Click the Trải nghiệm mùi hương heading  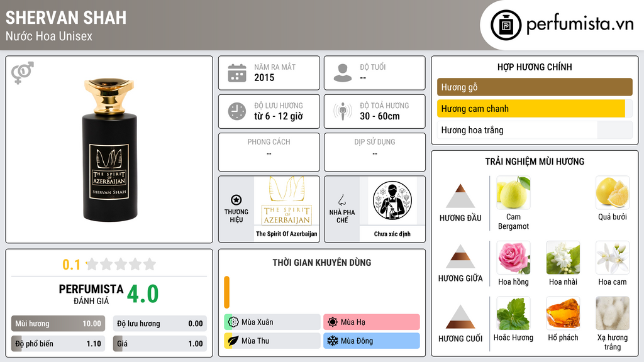535,162
